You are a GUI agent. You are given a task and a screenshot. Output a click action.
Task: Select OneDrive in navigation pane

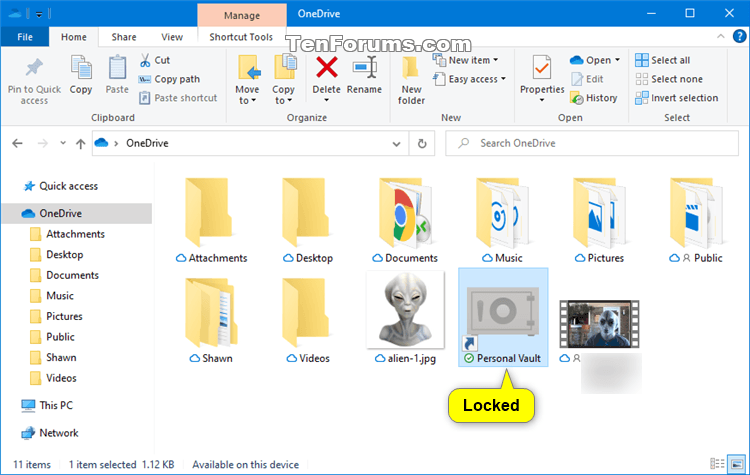[x=77, y=213]
